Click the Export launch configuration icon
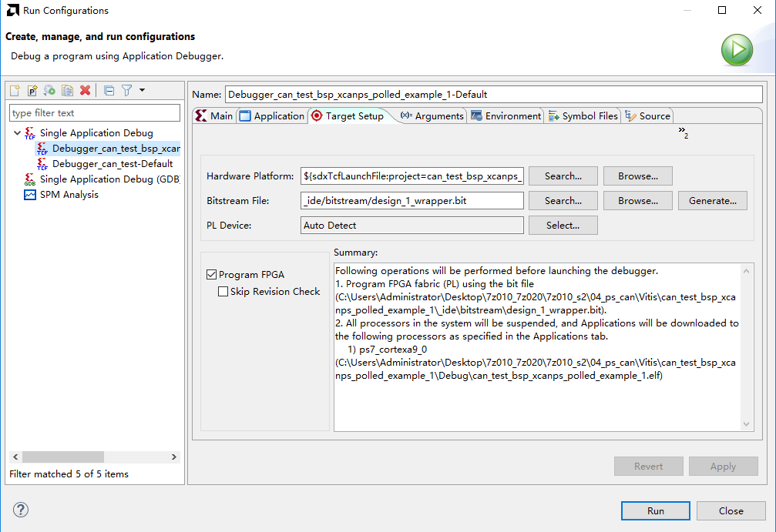776x532 pixels. pos(49,91)
